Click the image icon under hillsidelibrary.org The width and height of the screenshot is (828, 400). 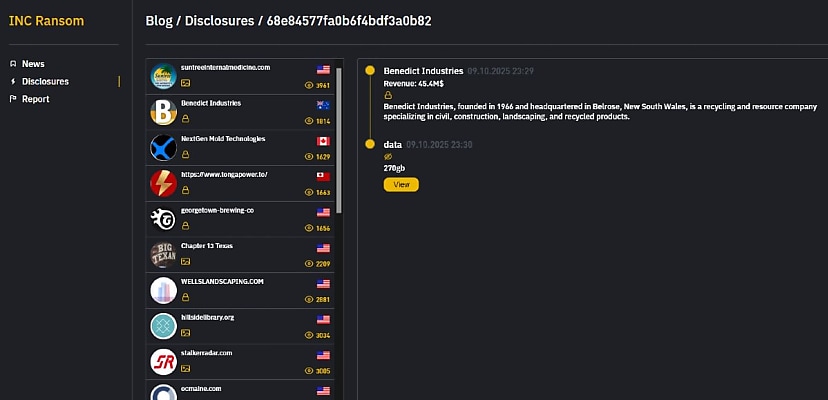(x=185, y=333)
